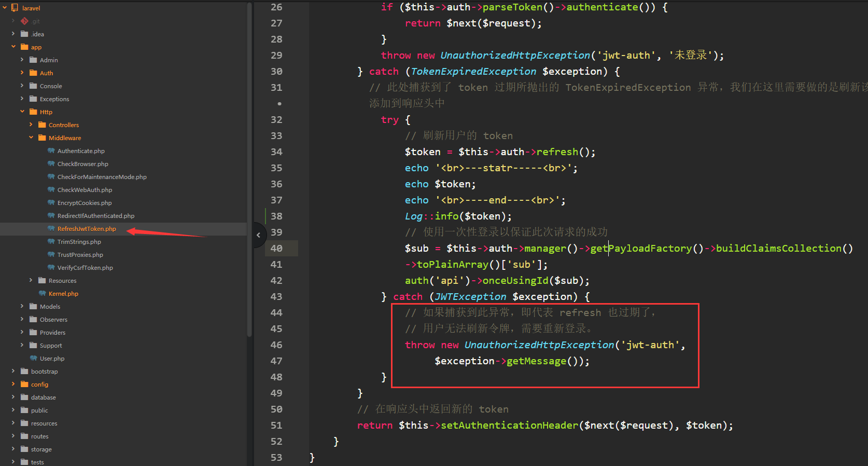Collapse the app folder
The width and height of the screenshot is (868, 466).
[x=13, y=47]
